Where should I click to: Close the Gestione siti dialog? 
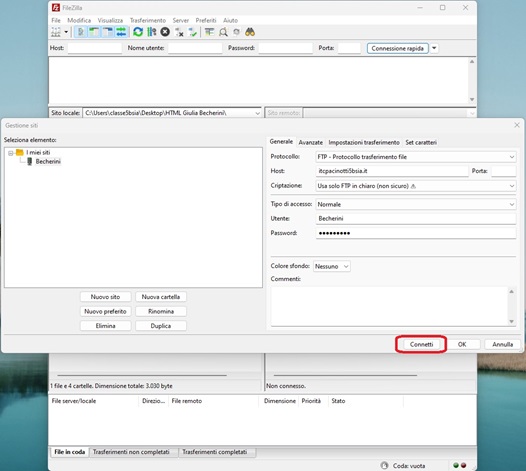coord(517,125)
